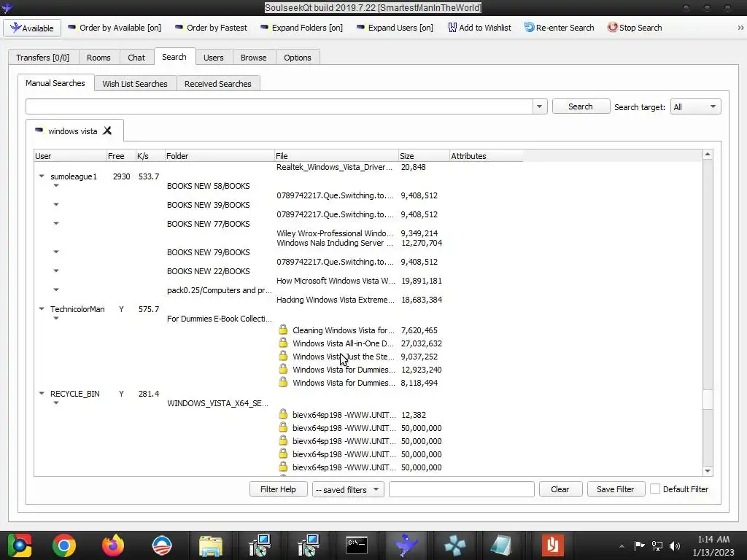This screenshot has height=560, width=747.
Task: Select Hacking Windows Vista Extreme file
Action: click(336, 300)
